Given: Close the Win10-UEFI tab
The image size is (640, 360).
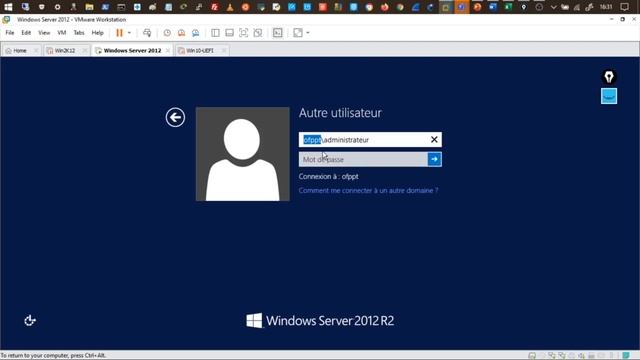Looking at the screenshot, I should tap(224, 51).
